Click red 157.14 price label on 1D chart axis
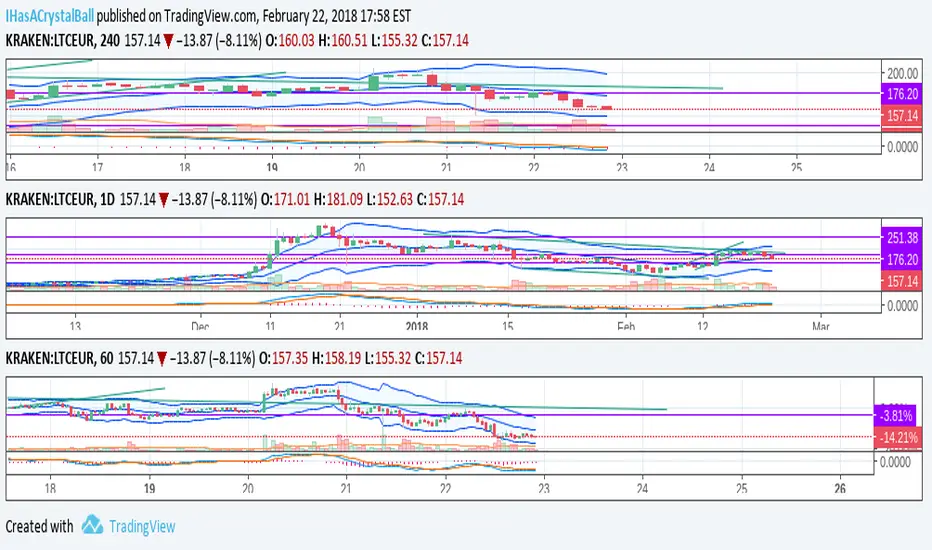 click(902, 281)
